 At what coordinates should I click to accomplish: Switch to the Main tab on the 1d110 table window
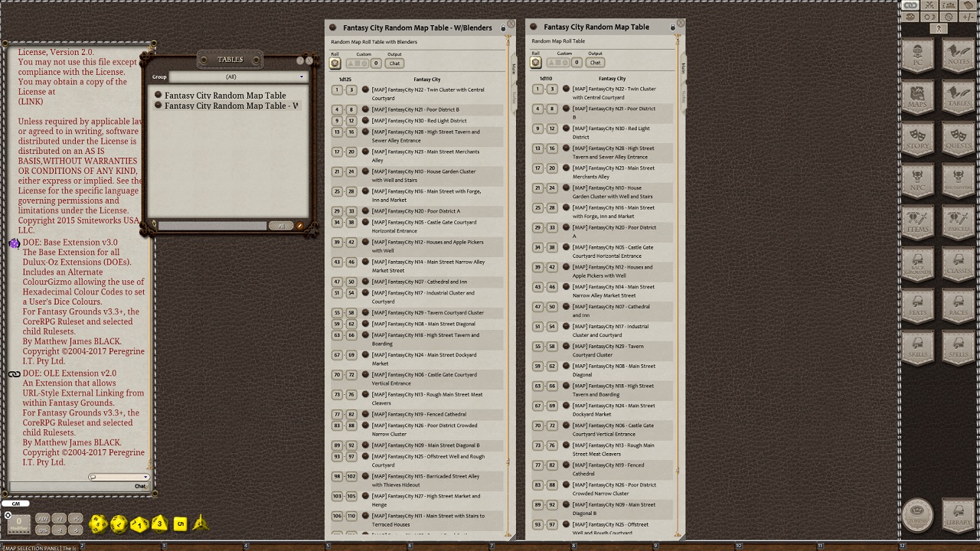(684, 67)
